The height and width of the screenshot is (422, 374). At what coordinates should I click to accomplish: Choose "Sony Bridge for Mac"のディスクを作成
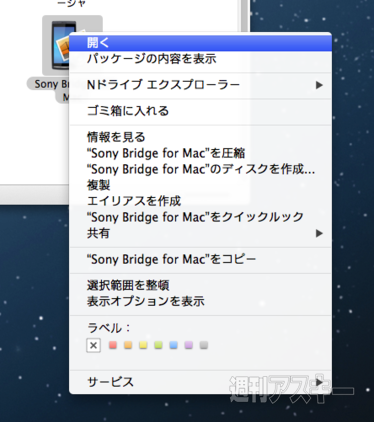pos(200,169)
